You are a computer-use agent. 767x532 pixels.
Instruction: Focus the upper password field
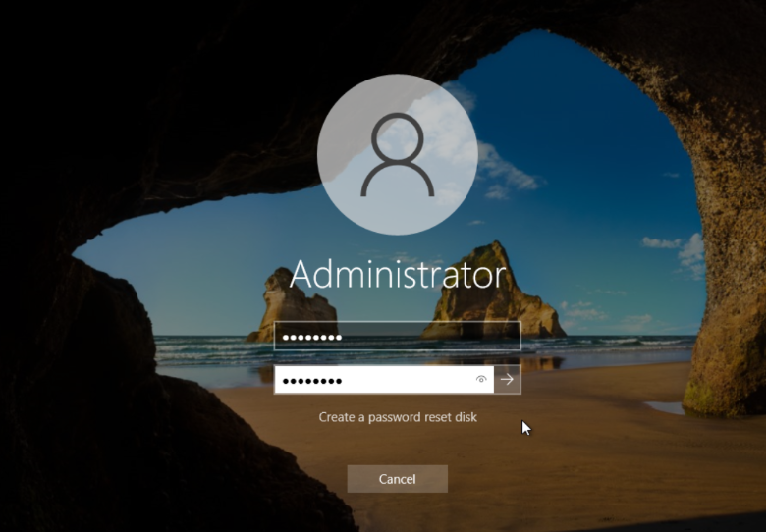[397, 337]
